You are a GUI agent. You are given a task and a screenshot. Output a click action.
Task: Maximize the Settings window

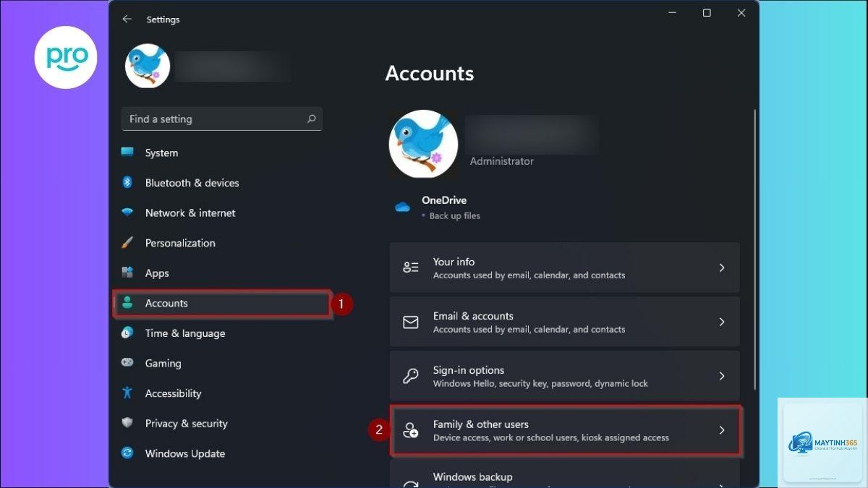point(707,13)
